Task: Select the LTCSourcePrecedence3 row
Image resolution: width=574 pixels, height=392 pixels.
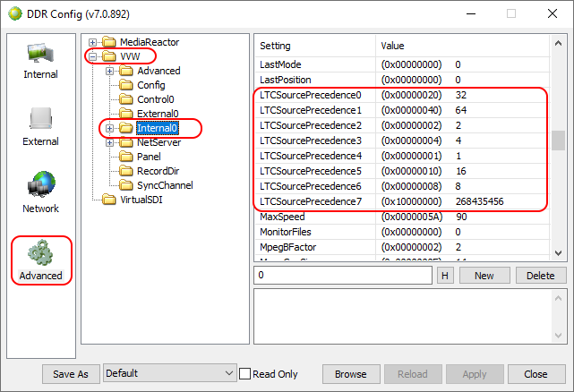Action: coord(402,141)
